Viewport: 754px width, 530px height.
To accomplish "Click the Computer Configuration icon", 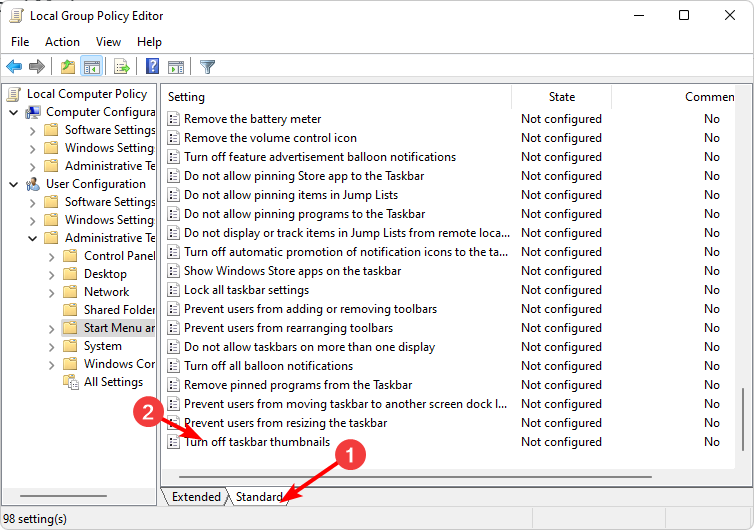I will tap(33, 112).
